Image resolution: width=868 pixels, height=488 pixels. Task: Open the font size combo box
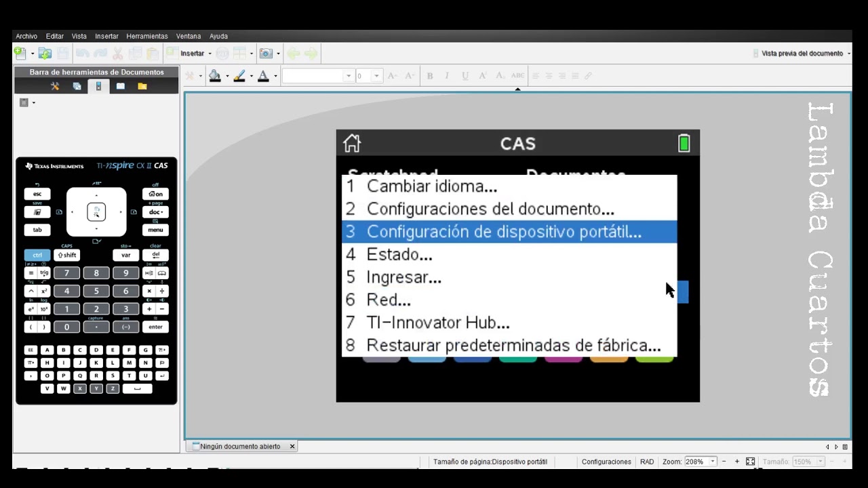click(x=369, y=76)
